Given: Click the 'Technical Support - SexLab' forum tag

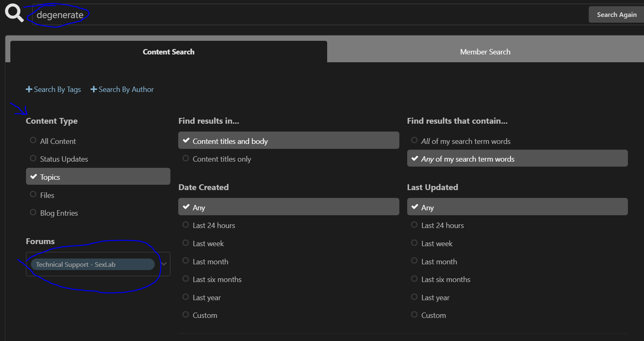Looking at the screenshot, I should [x=92, y=264].
